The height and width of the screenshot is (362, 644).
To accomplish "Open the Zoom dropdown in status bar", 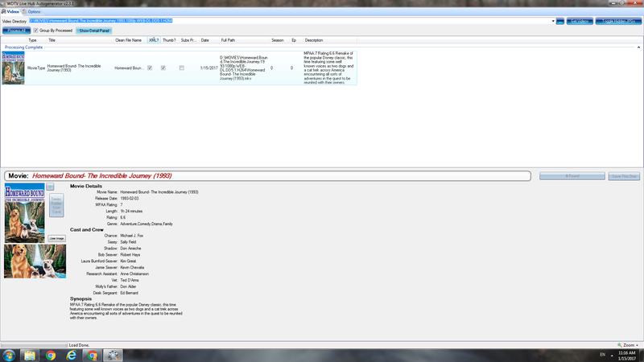I will [628, 345].
